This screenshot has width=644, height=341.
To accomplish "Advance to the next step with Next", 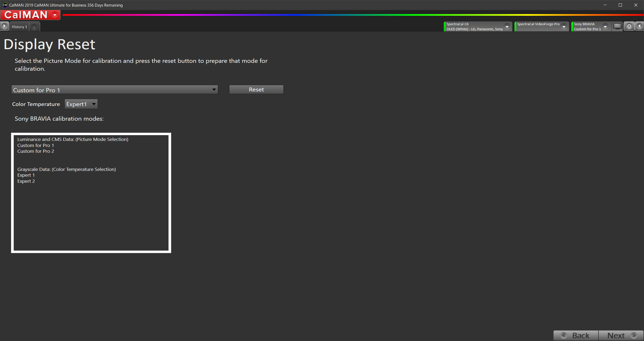I will click(621, 335).
